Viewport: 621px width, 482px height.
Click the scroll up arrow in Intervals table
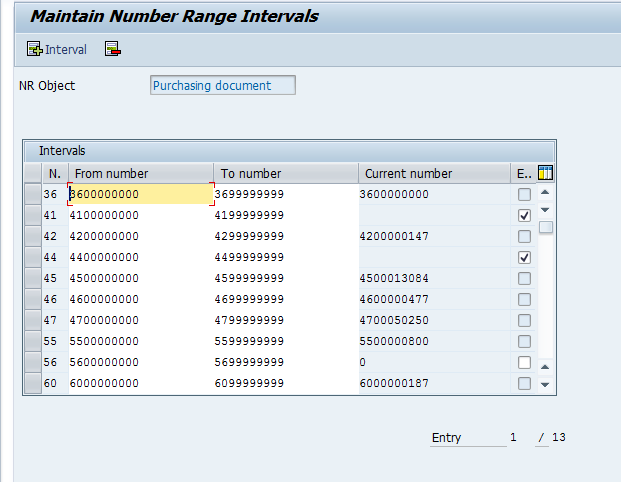pyautogui.click(x=545, y=192)
